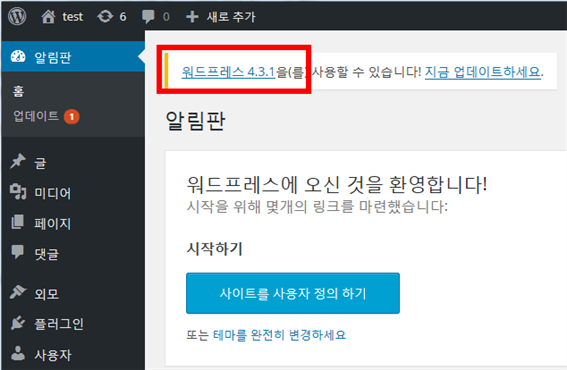
Task: Click 테마를 완전히 변경하세요 link
Action: [x=280, y=335]
